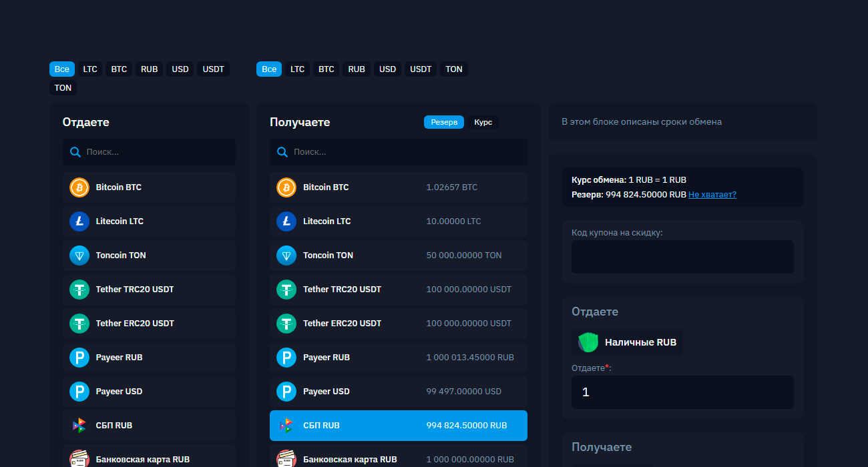Click the Bitcoin icon in the Отдаете list

click(x=79, y=187)
